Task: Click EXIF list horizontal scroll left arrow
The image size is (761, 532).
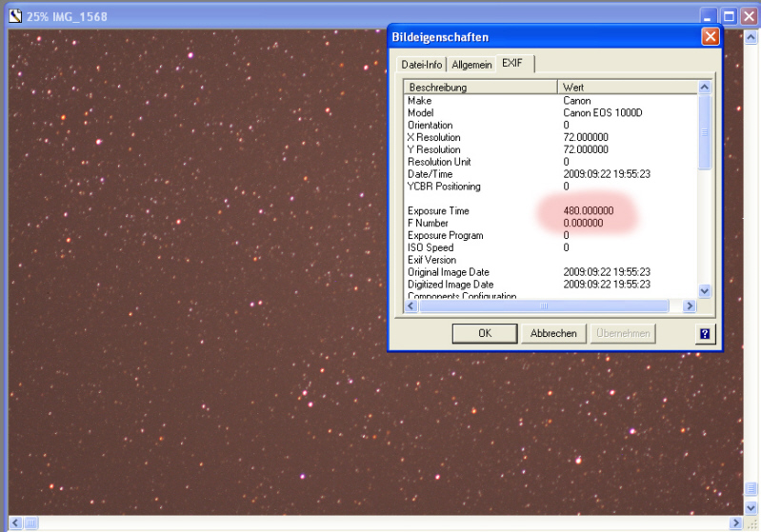Action: click(x=411, y=306)
